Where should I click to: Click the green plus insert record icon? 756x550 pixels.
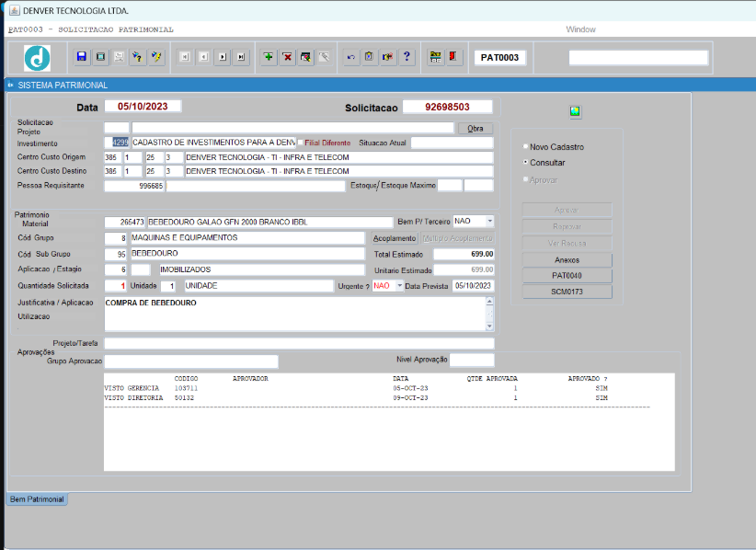point(269,57)
